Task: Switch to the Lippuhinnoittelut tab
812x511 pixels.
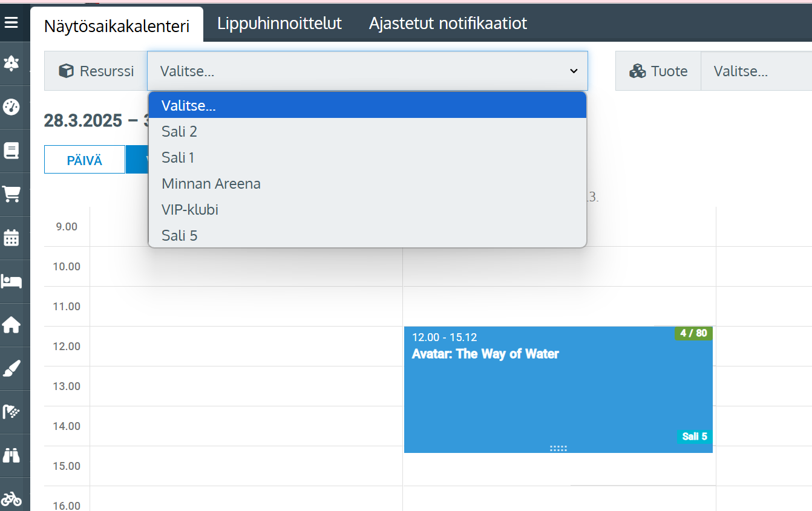Action: [280, 24]
